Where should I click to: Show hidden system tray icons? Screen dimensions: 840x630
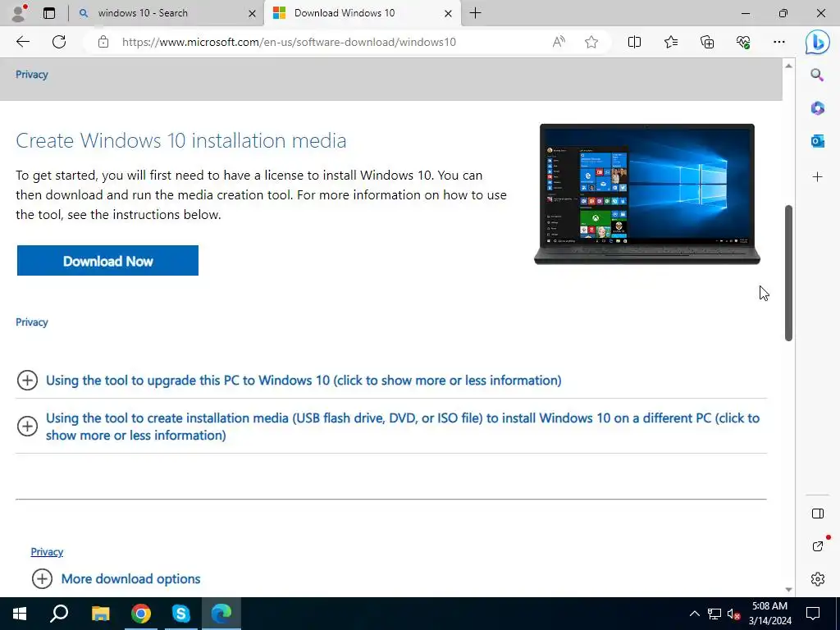click(x=694, y=614)
